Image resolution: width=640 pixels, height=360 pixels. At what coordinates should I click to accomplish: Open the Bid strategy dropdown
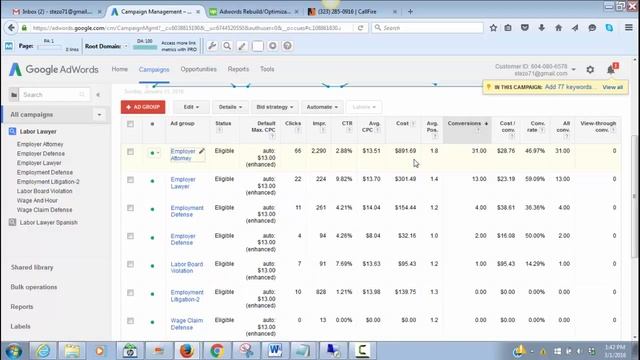point(275,107)
